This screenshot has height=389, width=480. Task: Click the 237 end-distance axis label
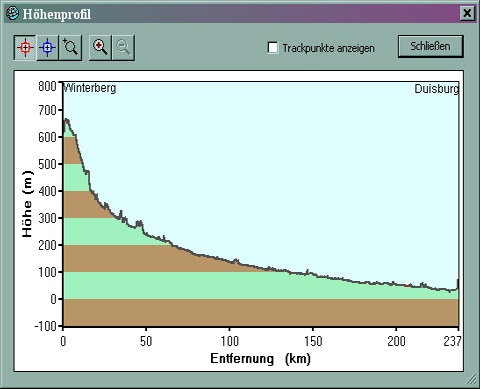point(452,341)
